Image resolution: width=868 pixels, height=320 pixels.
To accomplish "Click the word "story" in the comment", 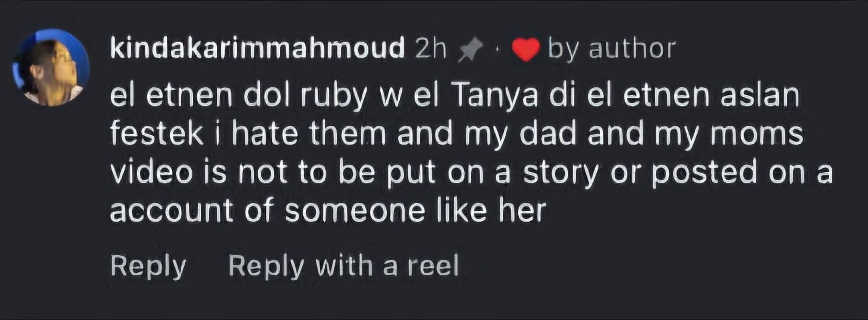I will coord(561,173).
